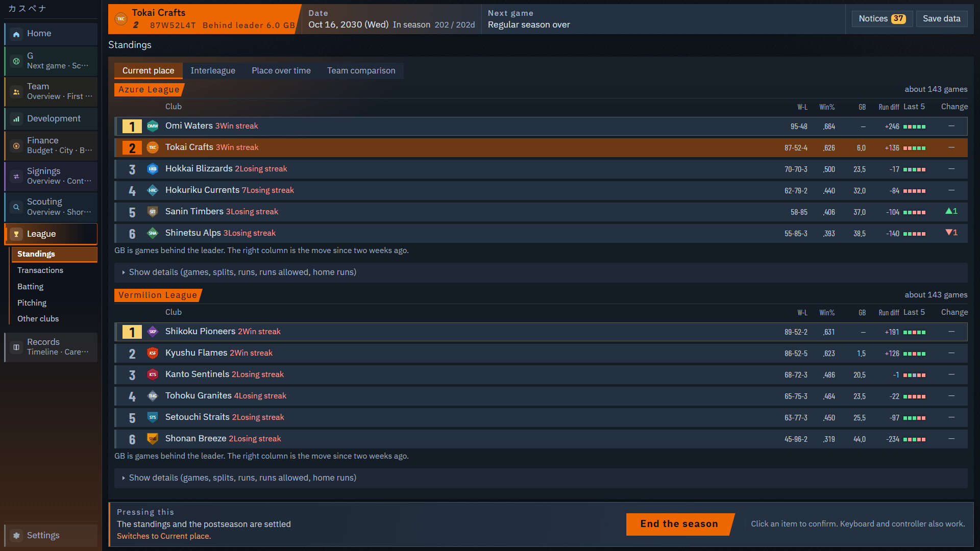
Task: Select the Hokuriku Currents standings row
Action: pos(541,190)
